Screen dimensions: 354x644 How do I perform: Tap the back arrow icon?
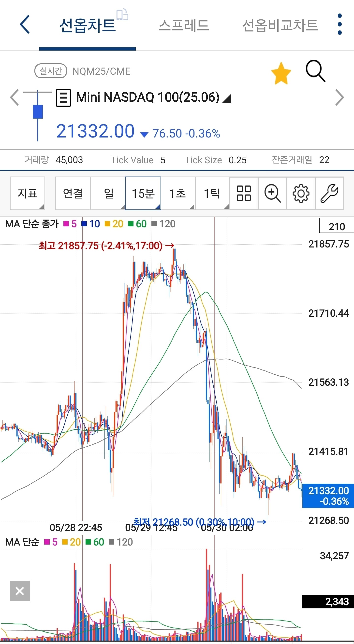(x=25, y=24)
